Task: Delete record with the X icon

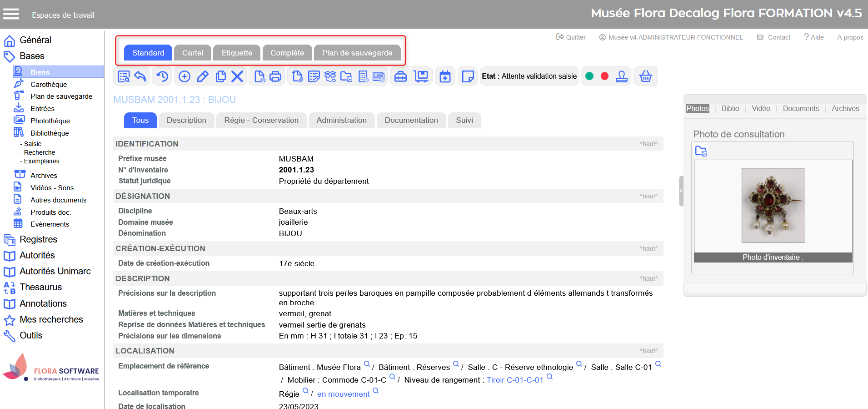Action: (x=237, y=76)
